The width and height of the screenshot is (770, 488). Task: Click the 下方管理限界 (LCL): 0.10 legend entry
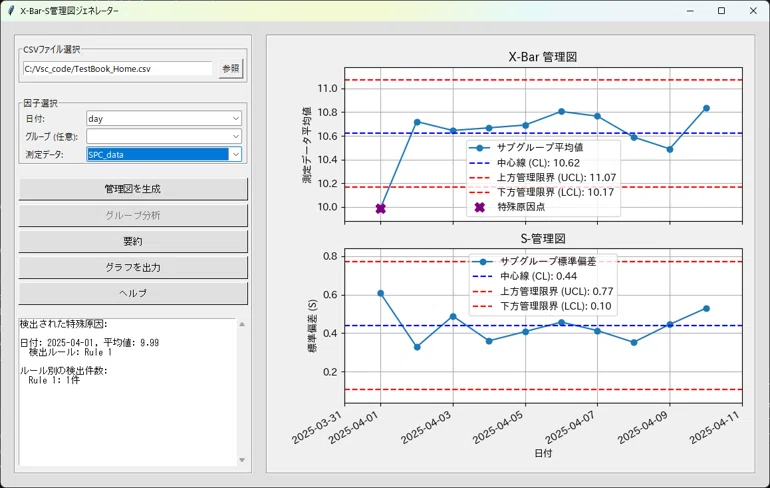(542, 306)
